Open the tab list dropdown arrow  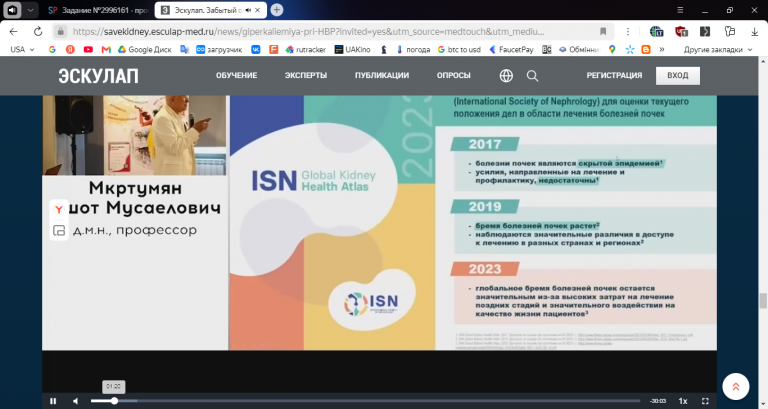[30, 10]
